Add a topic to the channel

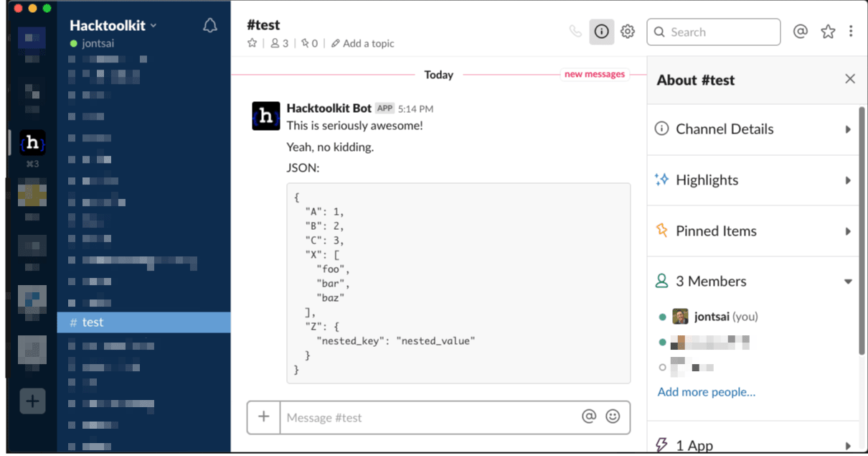click(363, 43)
